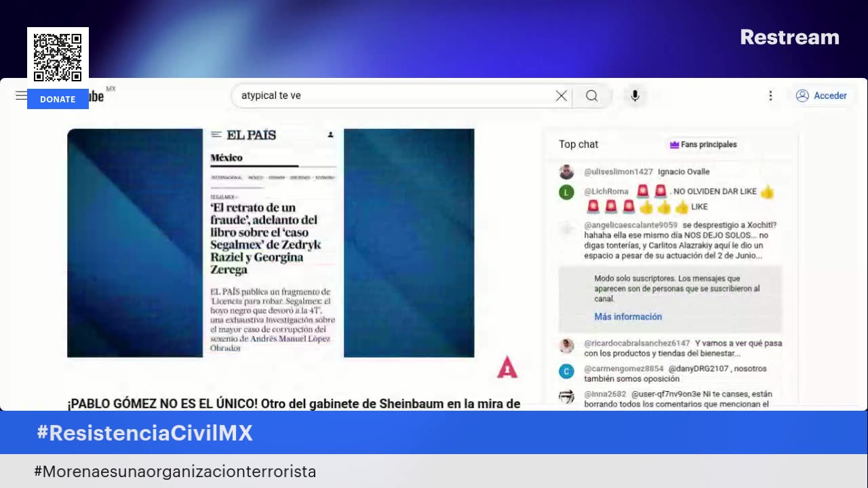Click the 'Ignacio Ovalle' chat message
This screenshot has width=868, height=488.
pyautogui.click(x=684, y=171)
